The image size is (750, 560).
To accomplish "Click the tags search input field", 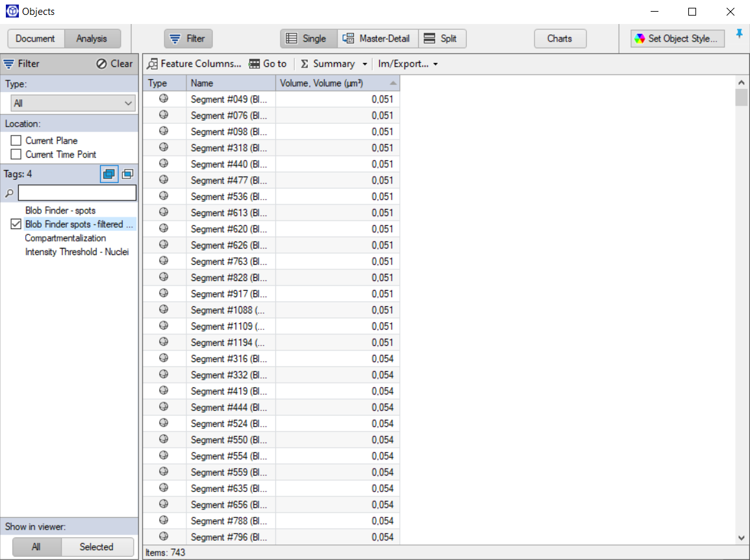I will click(77, 193).
